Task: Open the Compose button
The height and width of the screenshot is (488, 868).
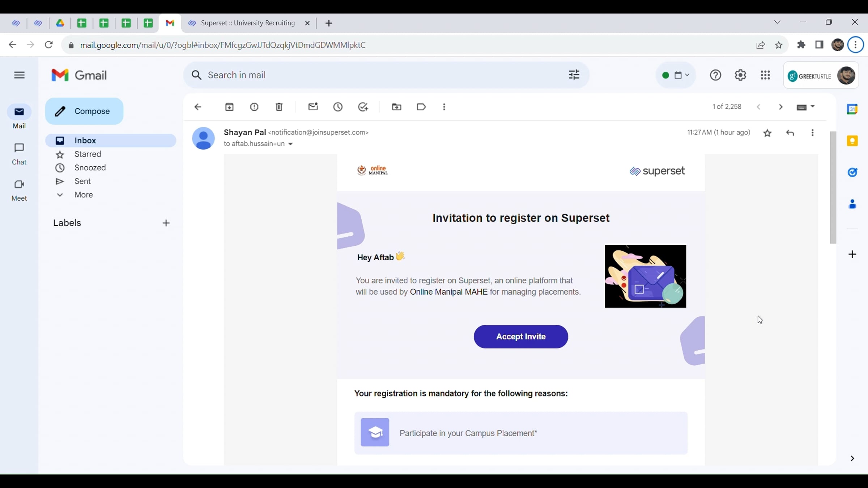Action: (84, 111)
